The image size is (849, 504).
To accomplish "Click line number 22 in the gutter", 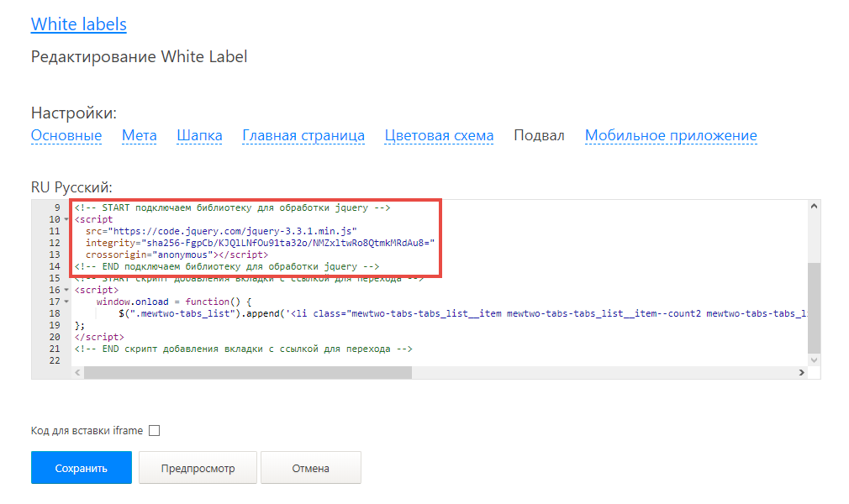I will (55, 361).
